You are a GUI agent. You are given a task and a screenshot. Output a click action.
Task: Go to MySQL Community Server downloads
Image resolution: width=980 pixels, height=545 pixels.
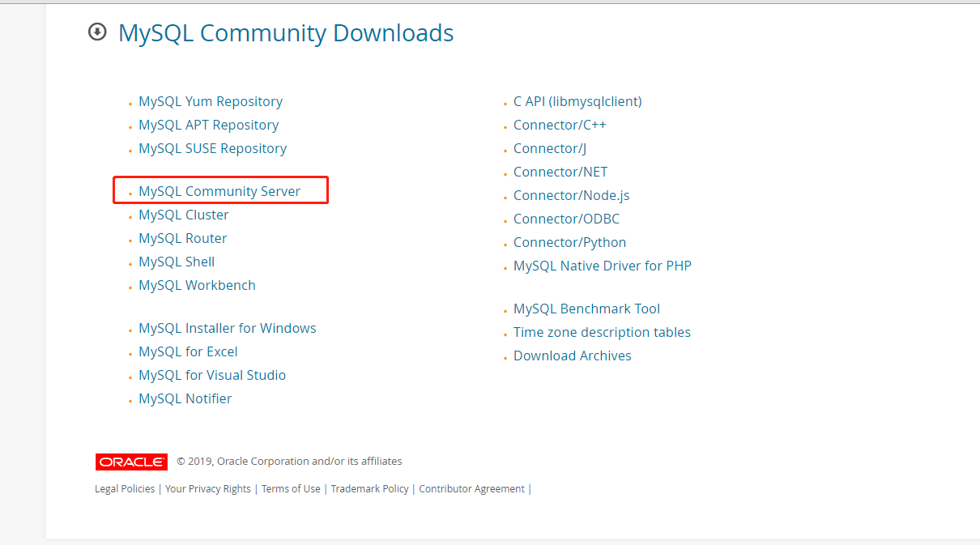click(x=219, y=192)
